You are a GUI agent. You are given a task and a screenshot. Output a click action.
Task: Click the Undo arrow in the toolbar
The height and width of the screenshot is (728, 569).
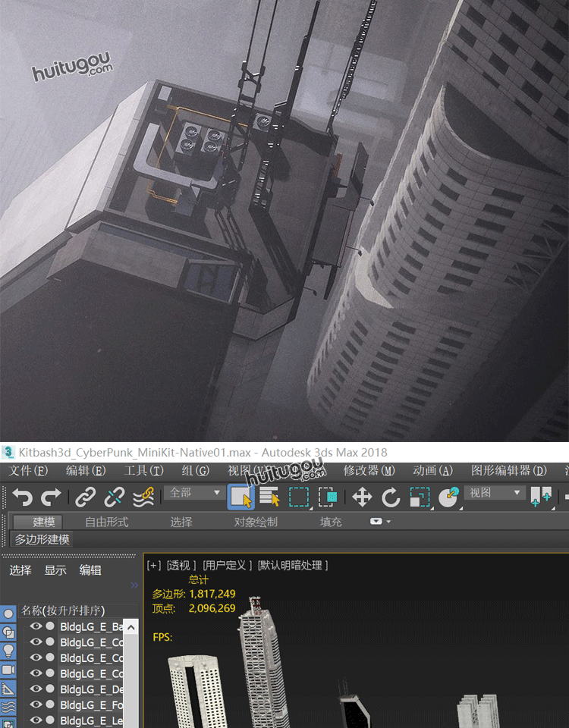pos(22,497)
